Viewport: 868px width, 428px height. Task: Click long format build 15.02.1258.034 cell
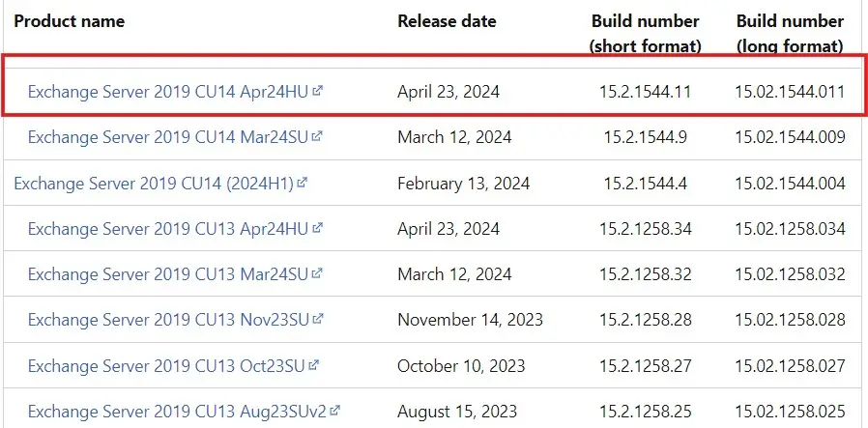coord(790,229)
